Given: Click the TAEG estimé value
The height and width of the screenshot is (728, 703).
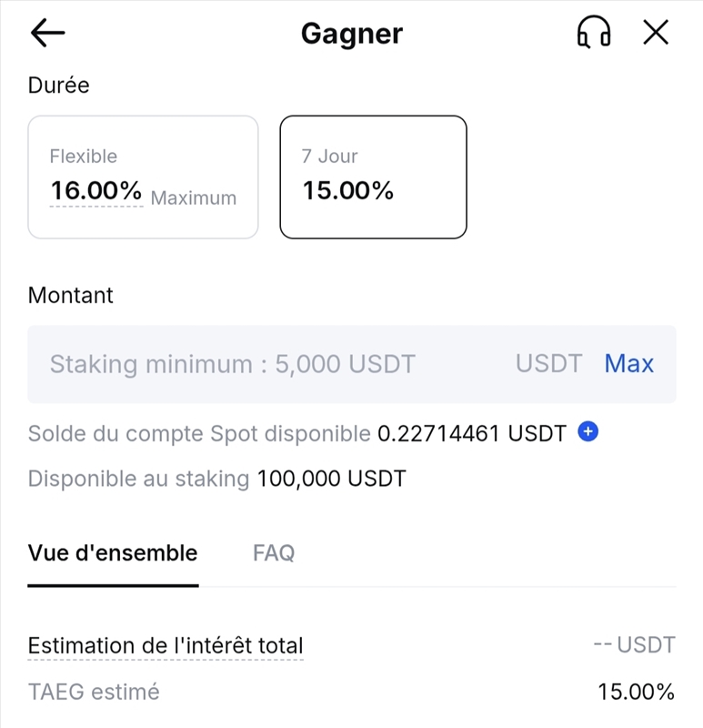Looking at the screenshot, I should [637, 692].
